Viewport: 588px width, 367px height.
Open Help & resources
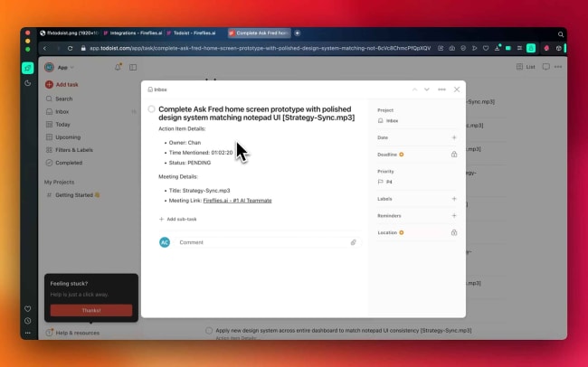pyautogui.click(x=72, y=333)
